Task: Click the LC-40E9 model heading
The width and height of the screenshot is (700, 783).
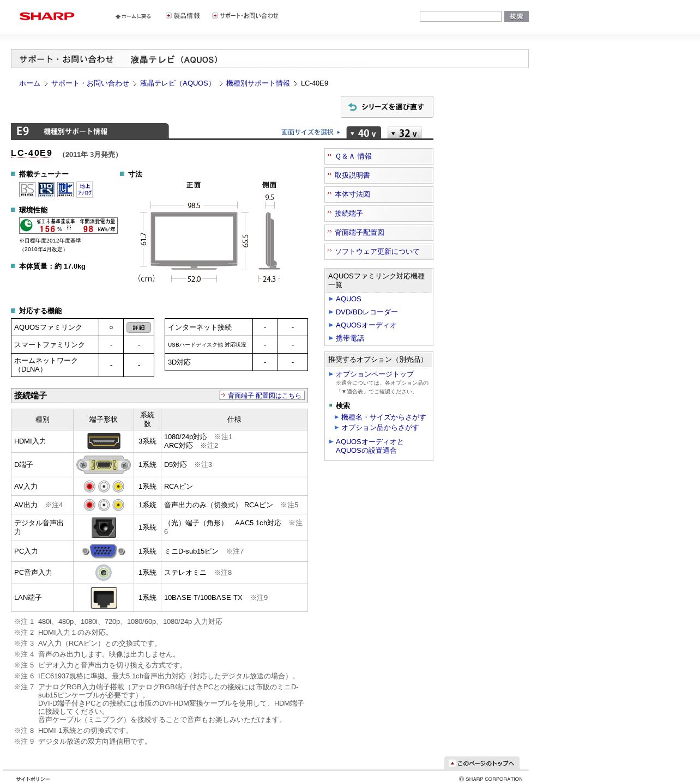Action: [x=32, y=153]
